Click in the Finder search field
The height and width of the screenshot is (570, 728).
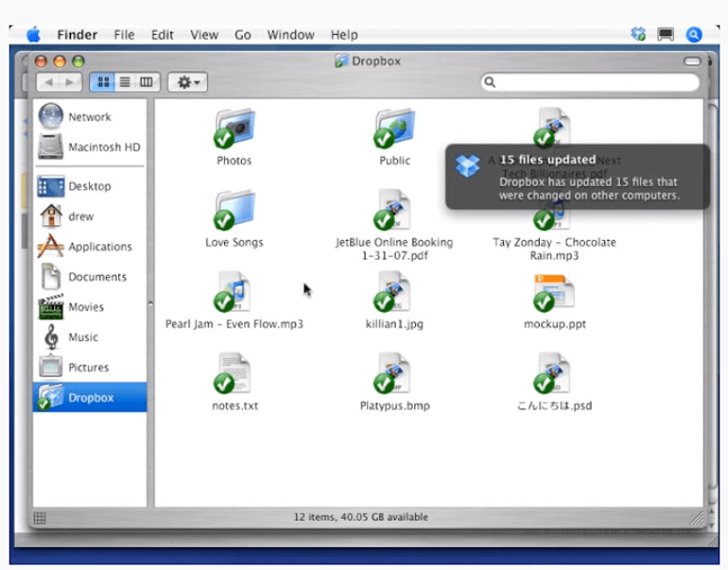pyautogui.click(x=590, y=82)
